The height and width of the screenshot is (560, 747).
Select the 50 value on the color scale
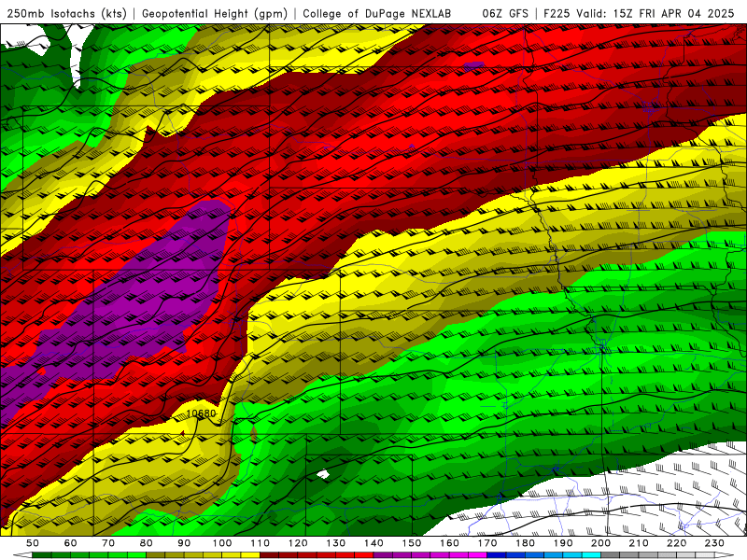(x=33, y=543)
